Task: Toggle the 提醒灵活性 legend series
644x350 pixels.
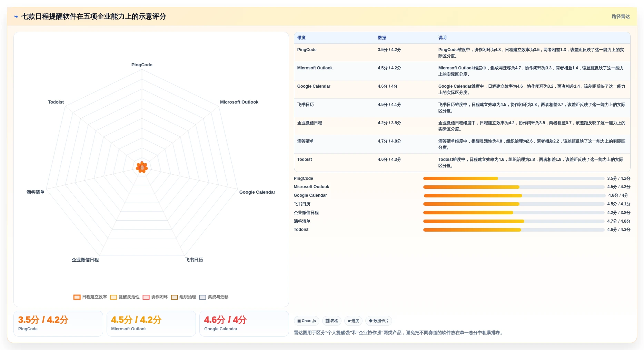Action: [x=125, y=297]
